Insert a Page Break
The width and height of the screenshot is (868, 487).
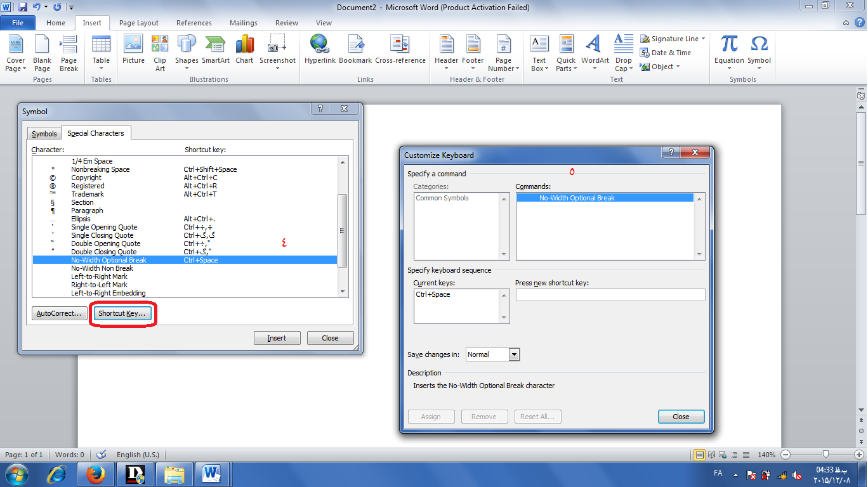(x=69, y=53)
